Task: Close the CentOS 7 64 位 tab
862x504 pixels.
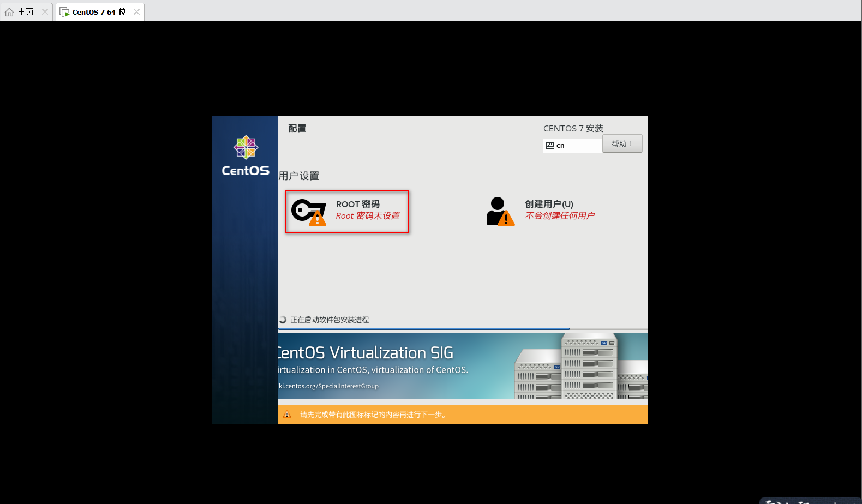Action: (x=136, y=12)
